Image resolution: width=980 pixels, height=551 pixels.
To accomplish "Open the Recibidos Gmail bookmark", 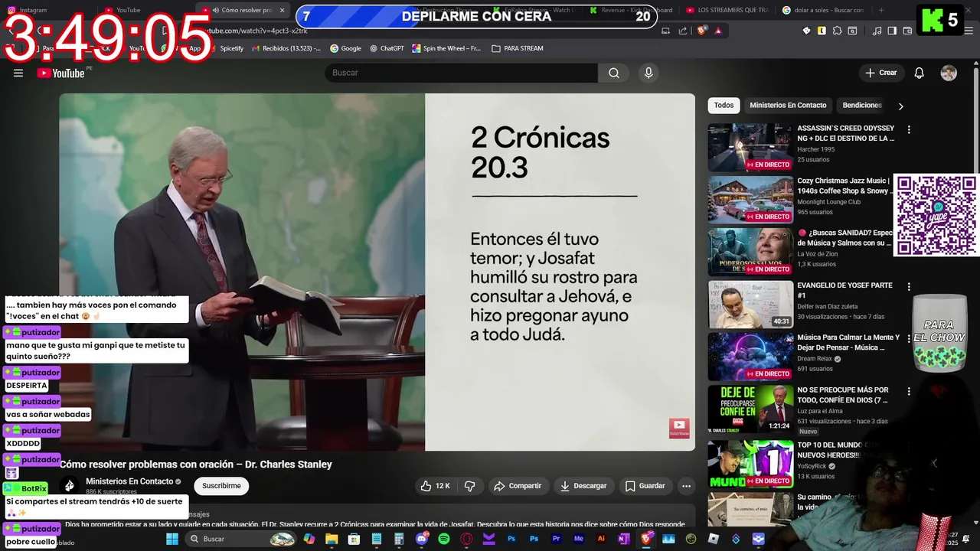I will pos(285,48).
